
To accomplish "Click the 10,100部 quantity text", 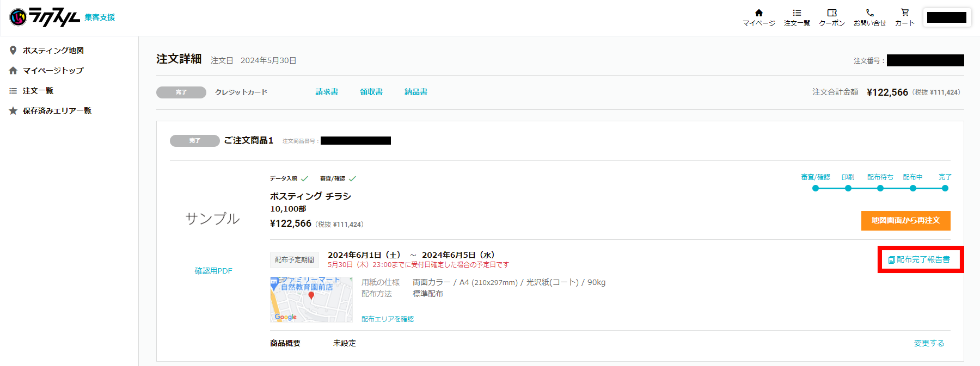I will [288, 209].
